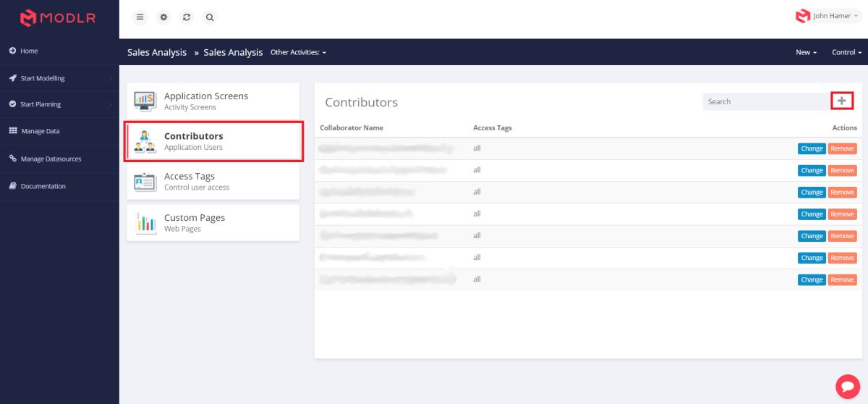The width and height of the screenshot is (868, 404).
Task: Select the Application Screens card
Action: [213, 101]
